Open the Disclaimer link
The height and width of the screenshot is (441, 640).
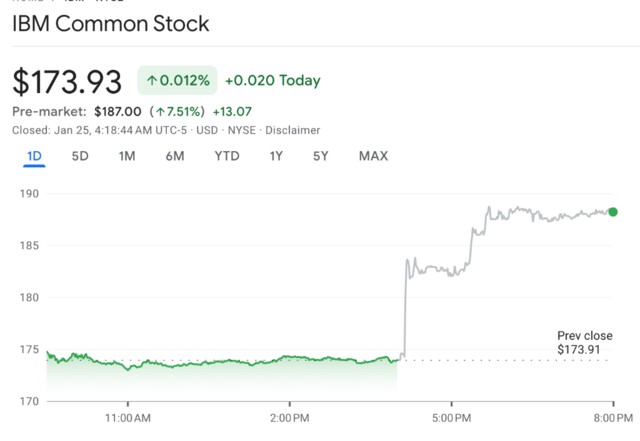coord(294,130)
